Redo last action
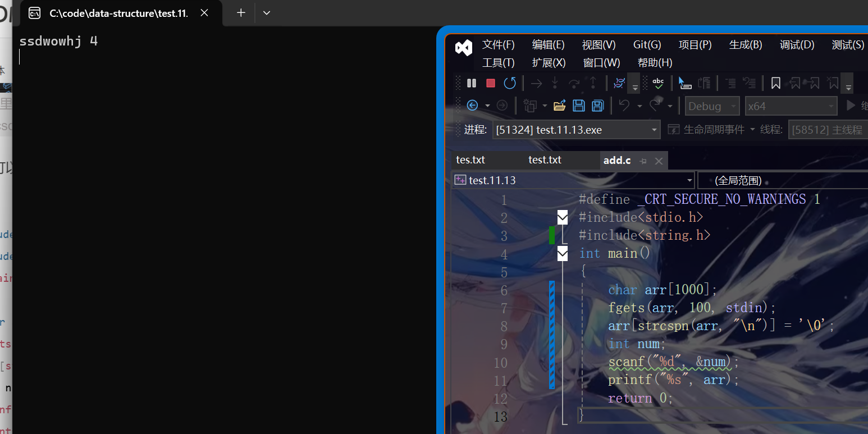The height and width of the screenshot is (434, 868). click(x=655, y=106)
